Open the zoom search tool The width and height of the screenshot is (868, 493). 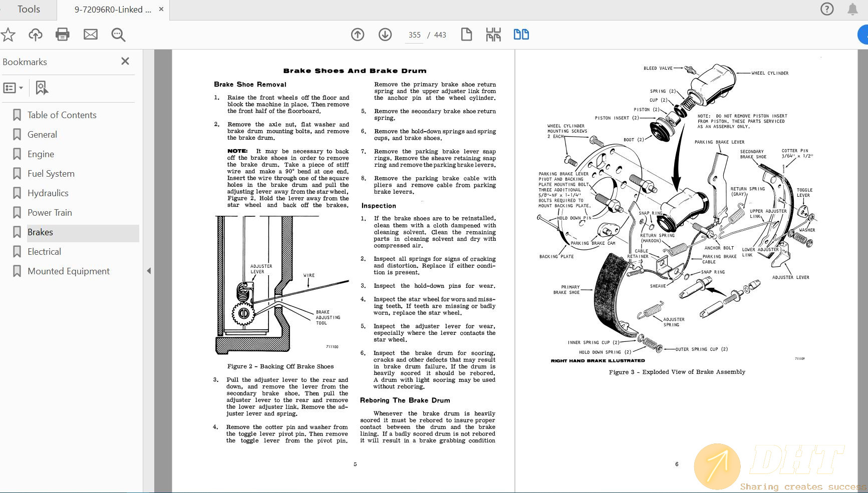(118, 35)
